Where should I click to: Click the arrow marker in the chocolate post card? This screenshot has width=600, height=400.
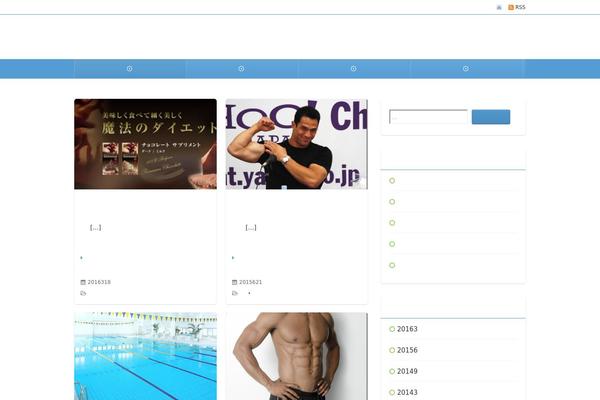pos(81,258)
